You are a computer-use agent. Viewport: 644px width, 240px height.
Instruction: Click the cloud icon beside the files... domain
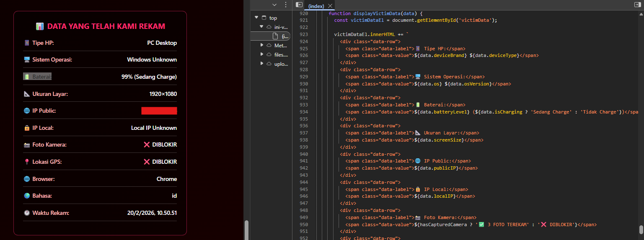pyautogui.click(x=269, y=54)
